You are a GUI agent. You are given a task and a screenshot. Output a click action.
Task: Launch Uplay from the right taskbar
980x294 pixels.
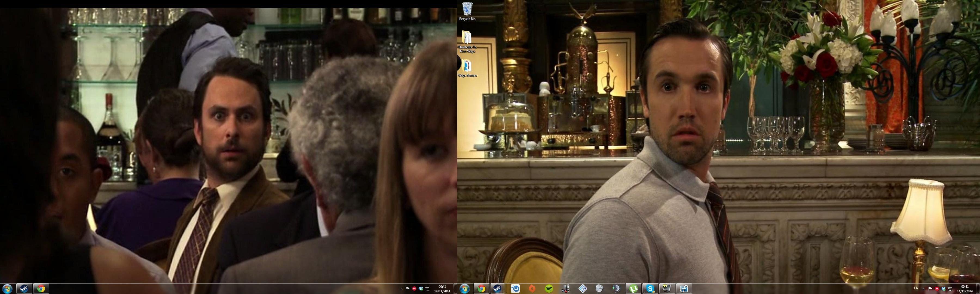coord(516,289)
